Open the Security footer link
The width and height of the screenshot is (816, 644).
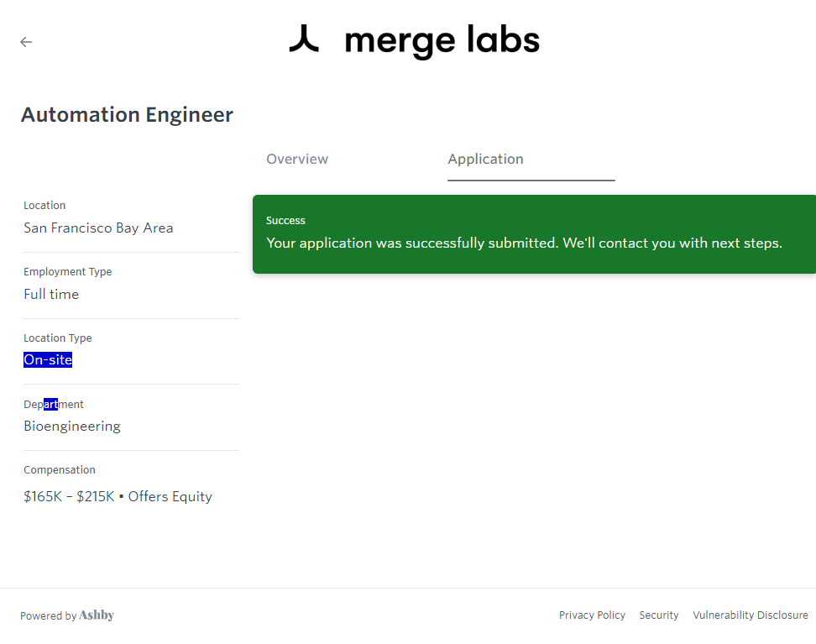coord(658,615)
